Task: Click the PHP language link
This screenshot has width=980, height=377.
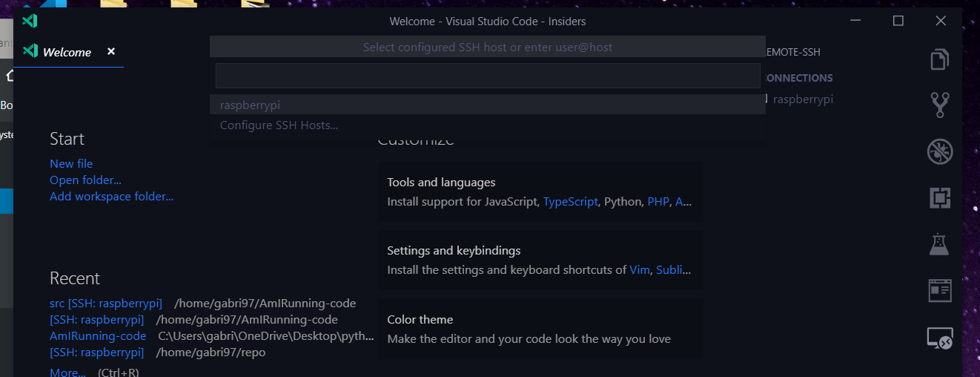Action: tap(658, 201)
